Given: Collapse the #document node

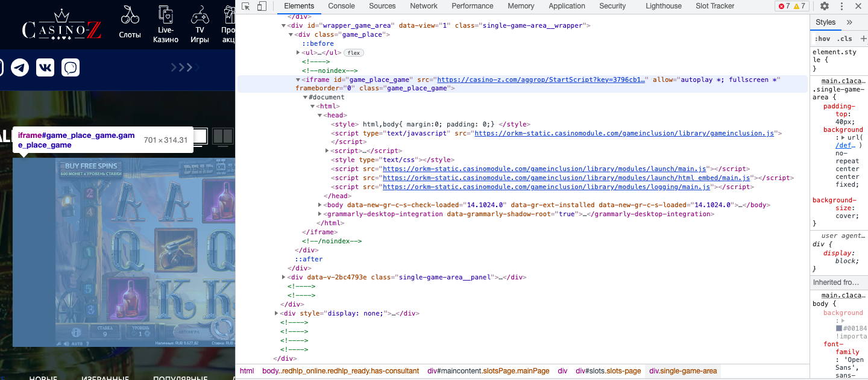Looking at the screenshot, I should 305,98.
